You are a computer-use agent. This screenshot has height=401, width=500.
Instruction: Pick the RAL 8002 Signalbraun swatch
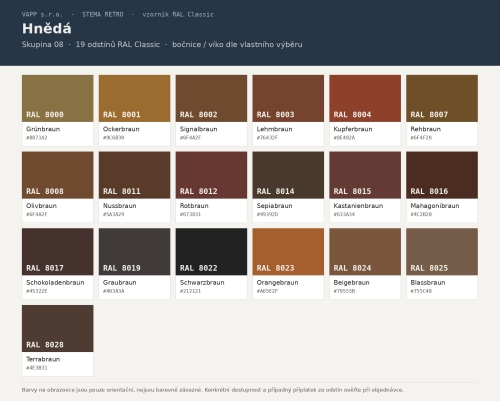(x=211, y=110)
